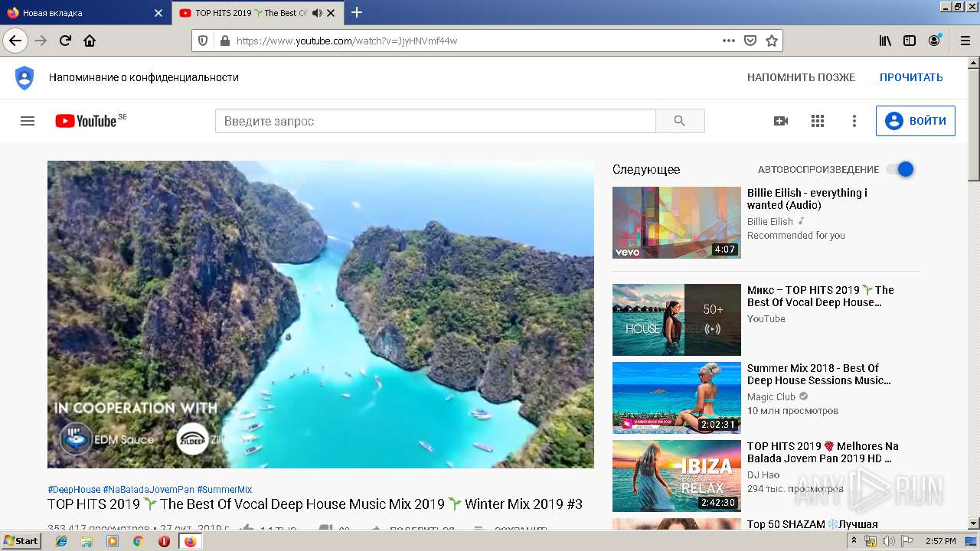Save page to Pocket
The width and height of the screenshot is (980, 551).
(x=750, y=41)
